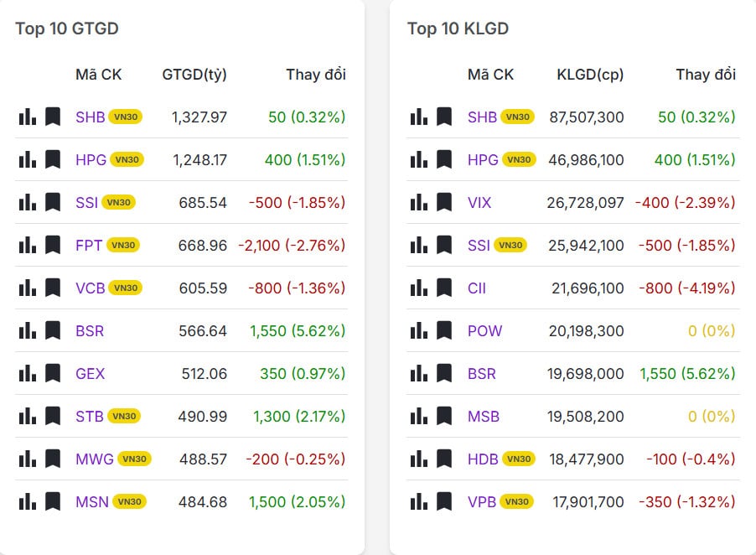Open chart icon for VPB row
Viewport: 756px width, 555px height.
[419, 501]
